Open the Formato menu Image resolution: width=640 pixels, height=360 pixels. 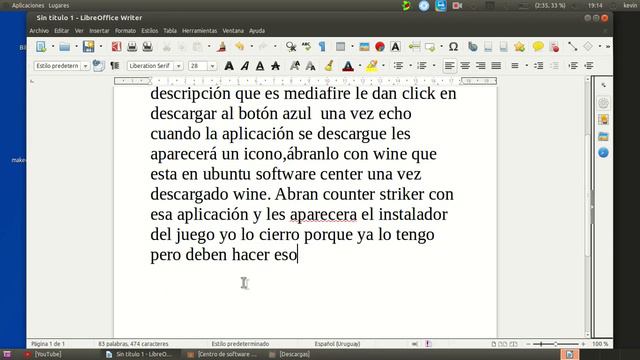tap(125, 31)
